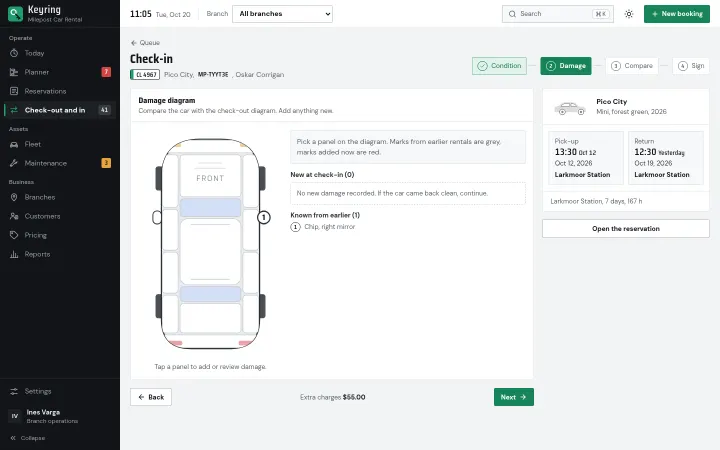Select the roof panel on the diagram
The width and height of the screenshot is (720, 450).
[x=210, y=251]
